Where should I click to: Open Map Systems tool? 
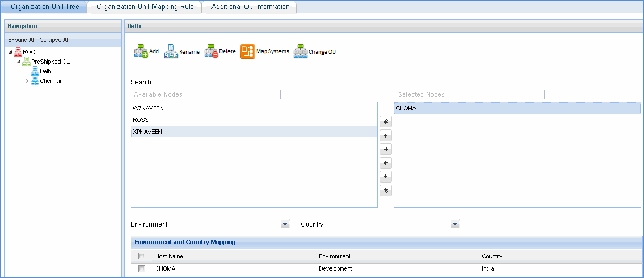tap(248, 51)
